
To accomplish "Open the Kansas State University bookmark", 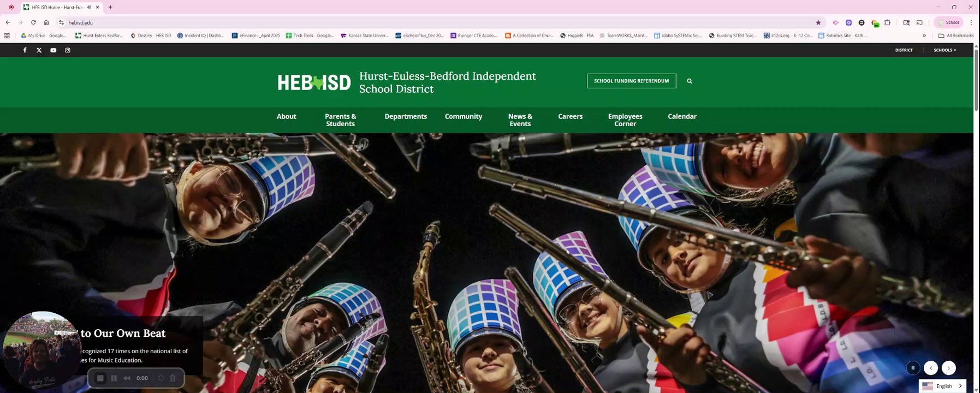I will [364, 35].
